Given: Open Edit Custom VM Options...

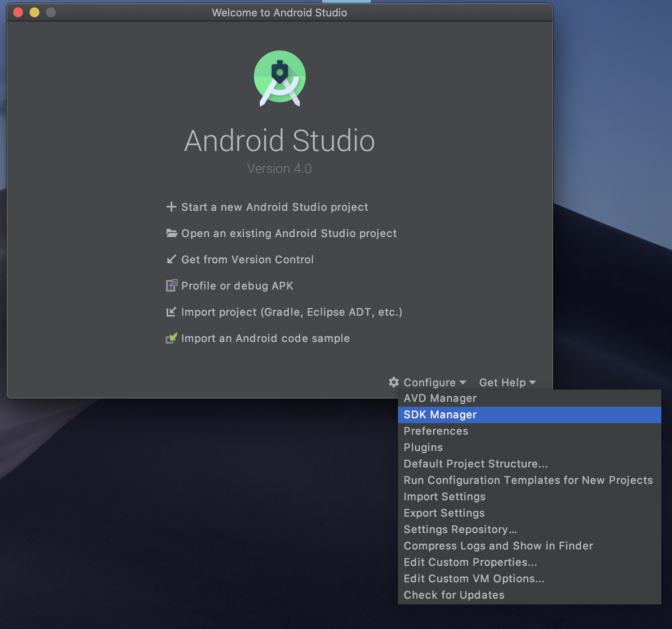Looking at the screenshot, I should (529, 579).
